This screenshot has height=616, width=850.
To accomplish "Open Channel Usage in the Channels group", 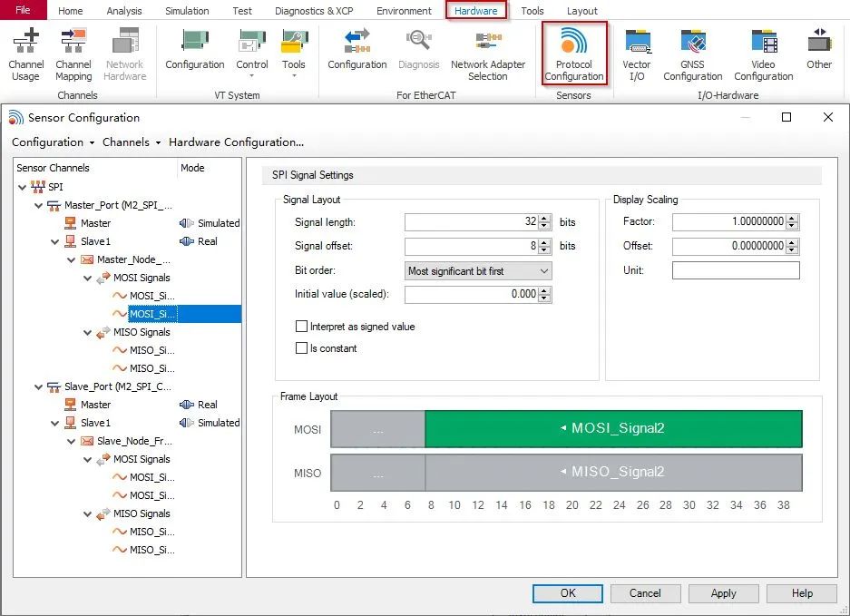I will coord(26,54).
